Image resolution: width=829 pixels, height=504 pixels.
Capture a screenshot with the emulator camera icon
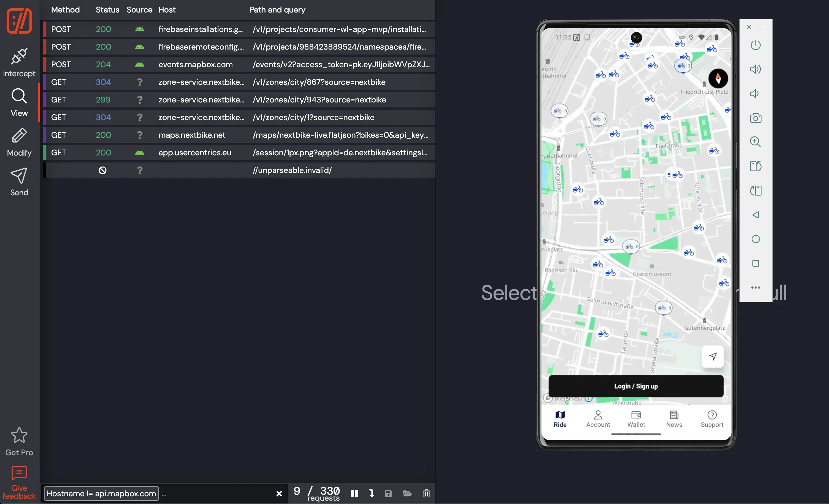coord(756,118)
